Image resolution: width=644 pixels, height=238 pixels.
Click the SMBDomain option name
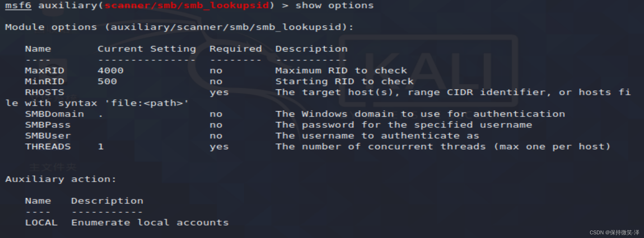[x=54, y=114]
